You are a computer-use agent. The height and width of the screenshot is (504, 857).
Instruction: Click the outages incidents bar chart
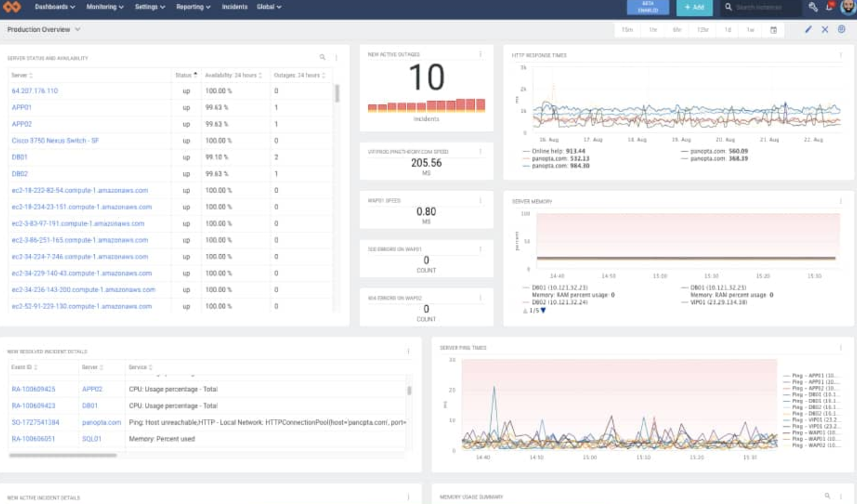point(426,105)
